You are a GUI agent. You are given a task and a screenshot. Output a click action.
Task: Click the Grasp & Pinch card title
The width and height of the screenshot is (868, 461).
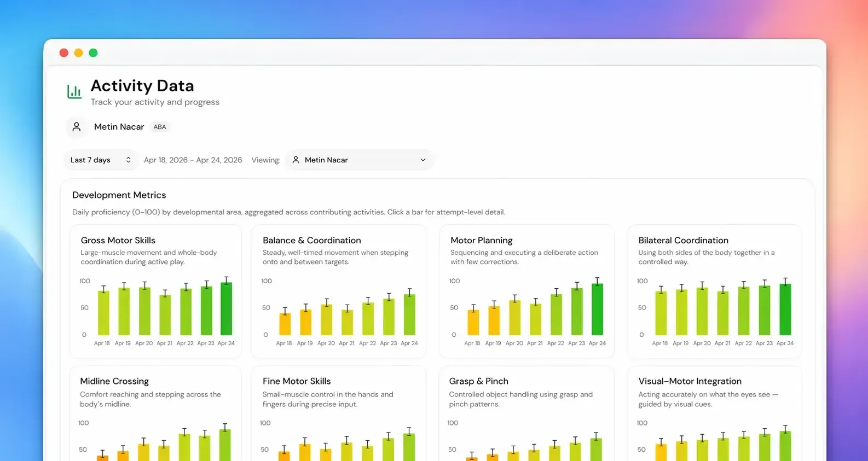(479, 381)
